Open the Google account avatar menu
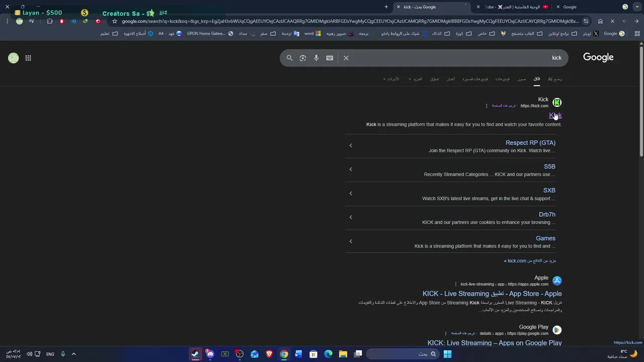644x362 pixels. coord(14,58)
